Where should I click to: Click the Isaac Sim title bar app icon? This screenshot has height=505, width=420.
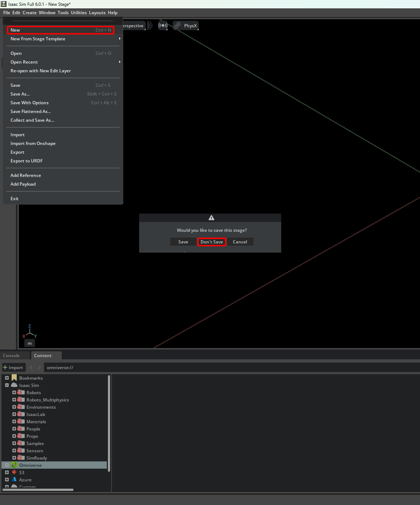pyautogui.click(x=4, y=4)
